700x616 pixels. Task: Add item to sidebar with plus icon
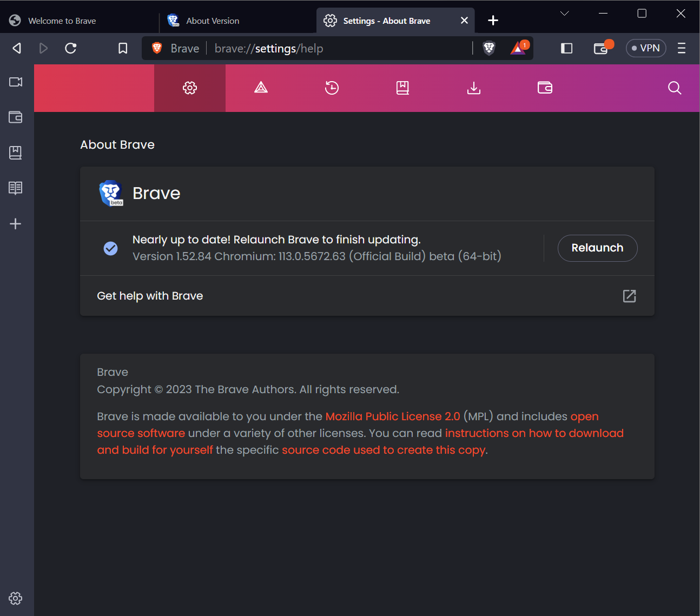tap(16, 224)
